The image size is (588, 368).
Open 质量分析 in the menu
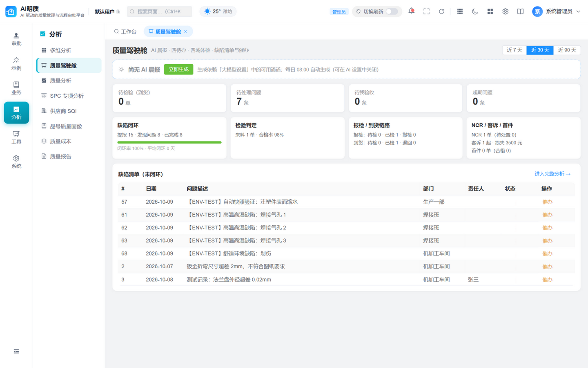coord(69,81)
